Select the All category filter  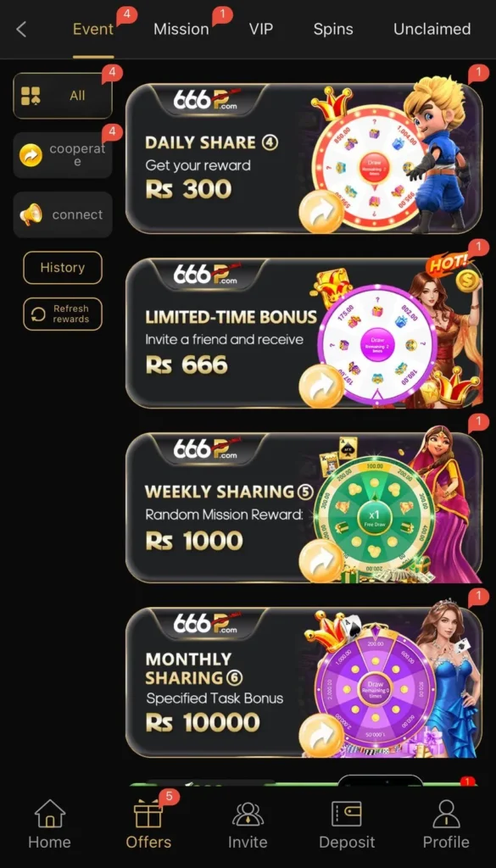63,96
